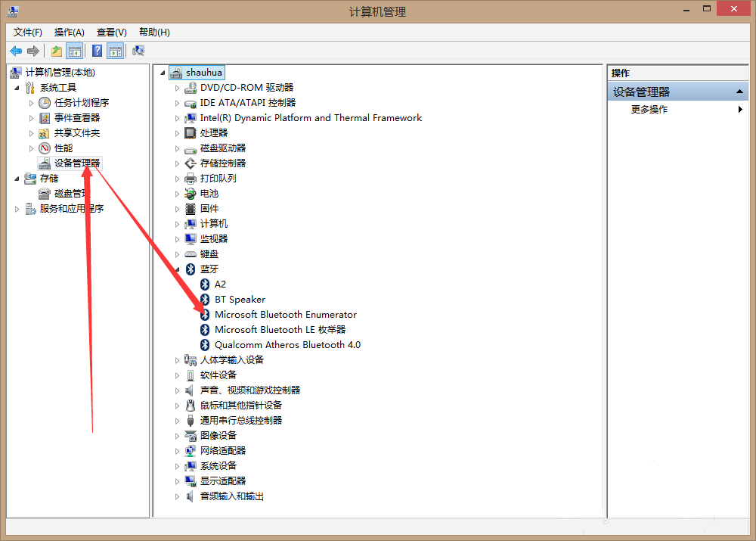Click the 计算机管理 title bar app icon

click(x=14, y=11)
